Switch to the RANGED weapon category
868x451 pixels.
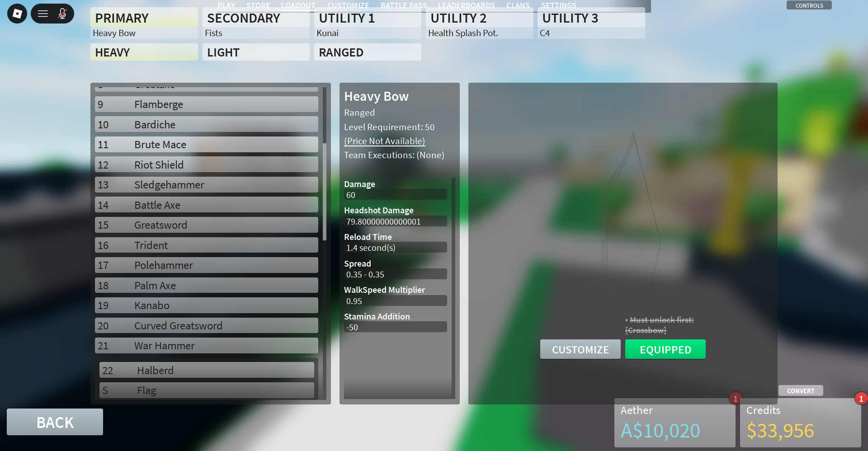point(368,52)
